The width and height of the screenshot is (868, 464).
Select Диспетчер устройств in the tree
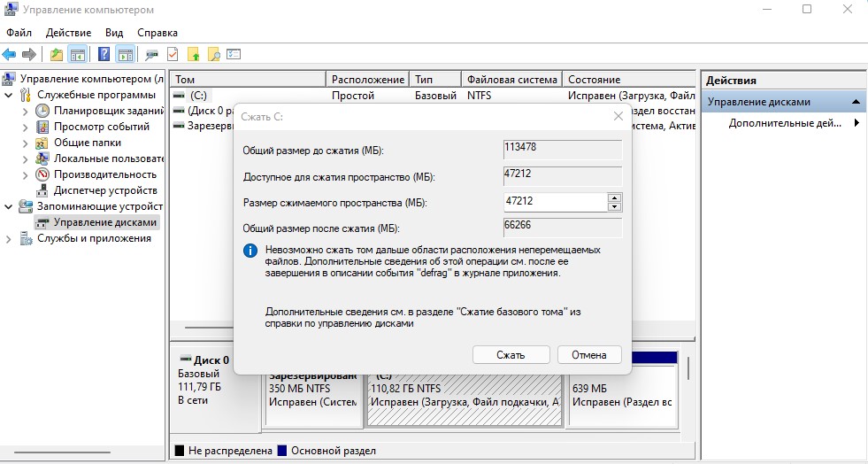click(105, 190)
